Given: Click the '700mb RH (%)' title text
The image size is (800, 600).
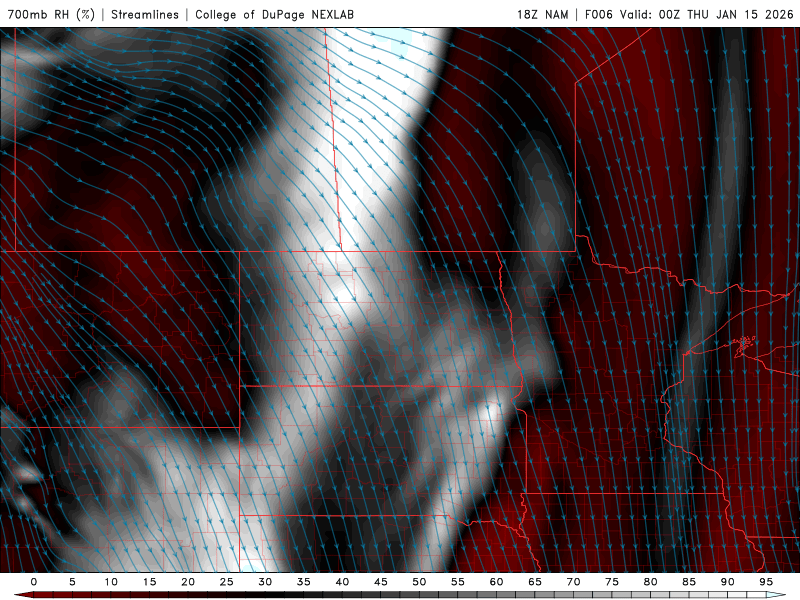Looking at the screenshot, I should coord(51,14).
